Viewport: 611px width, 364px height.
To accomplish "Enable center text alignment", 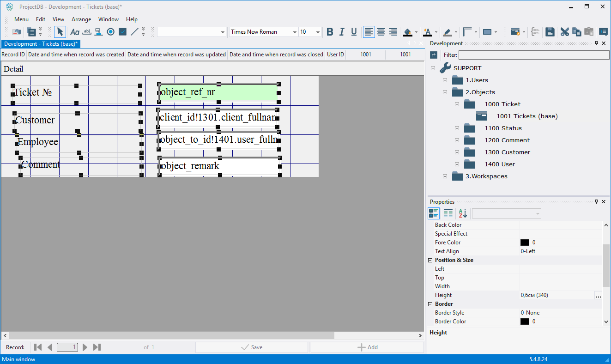I will 381,32.
